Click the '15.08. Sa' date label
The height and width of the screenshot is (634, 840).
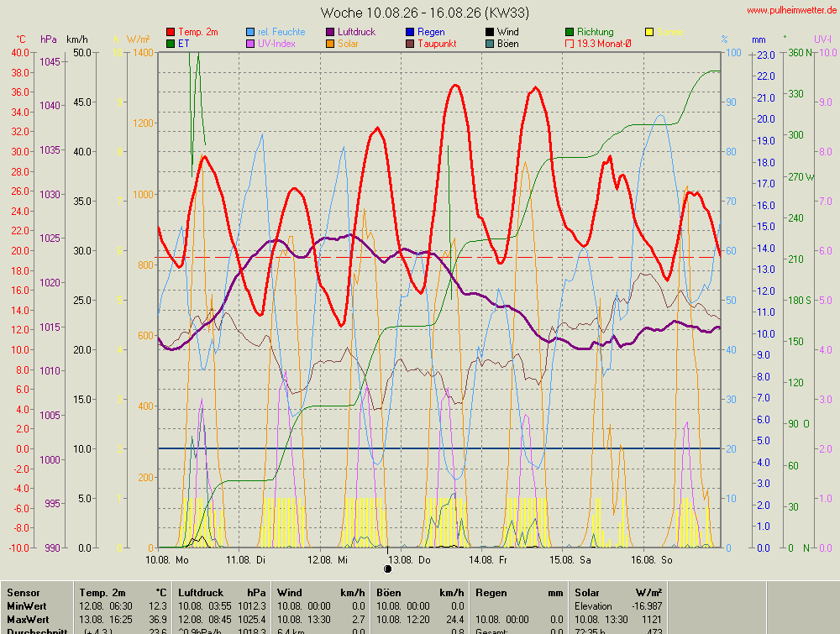coord(570,560)
